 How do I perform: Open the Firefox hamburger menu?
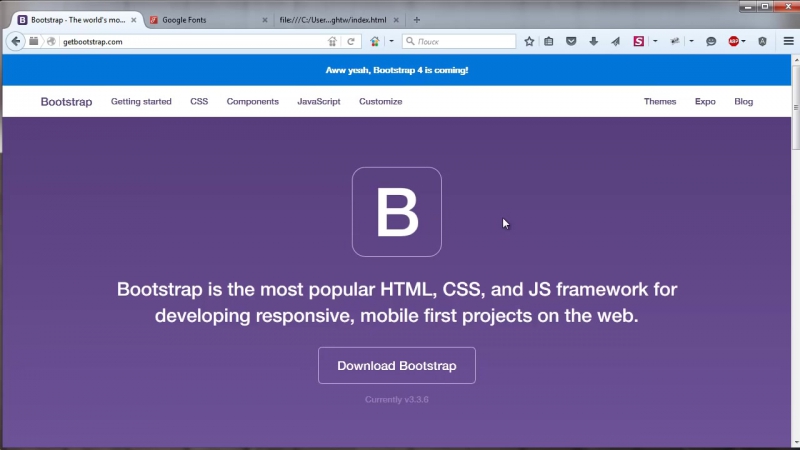coord(788,41)
